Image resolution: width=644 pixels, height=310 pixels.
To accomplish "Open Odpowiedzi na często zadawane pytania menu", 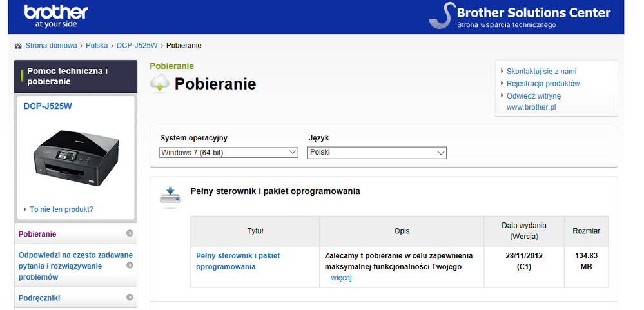I will 75,266.
